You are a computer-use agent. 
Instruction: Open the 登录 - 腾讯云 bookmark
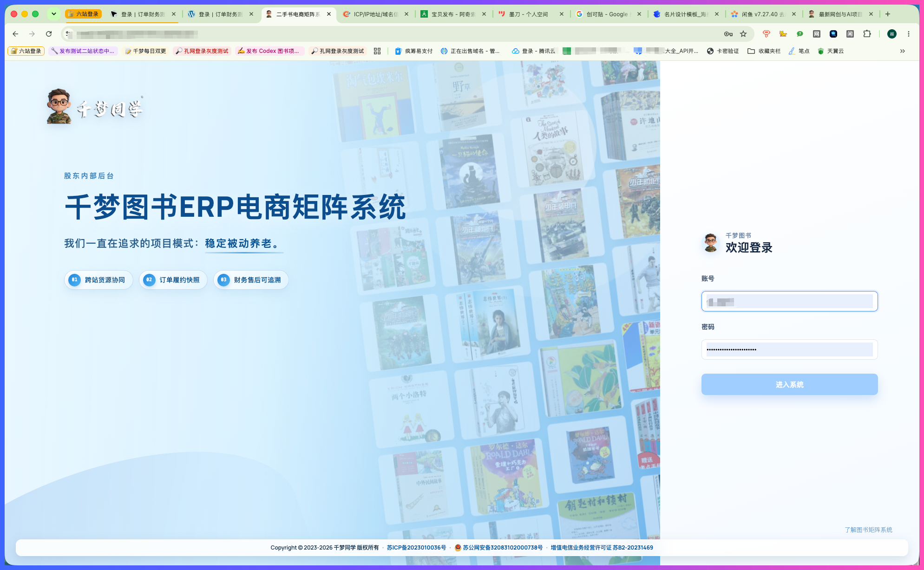pyautogui.click(x=533, y=51)
